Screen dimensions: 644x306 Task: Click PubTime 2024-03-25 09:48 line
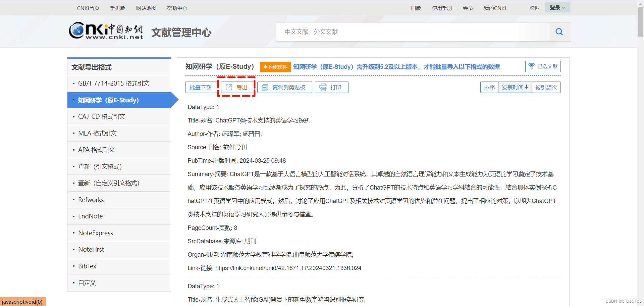click(236, 161)
